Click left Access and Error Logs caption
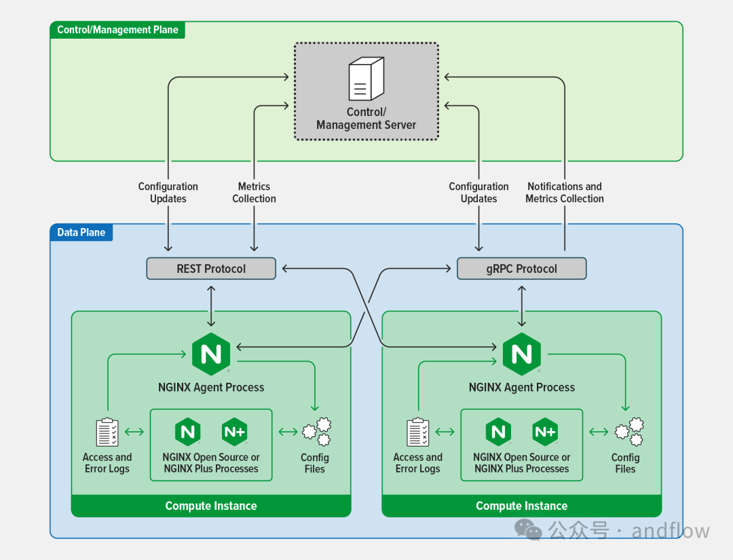 pos(107,463)
